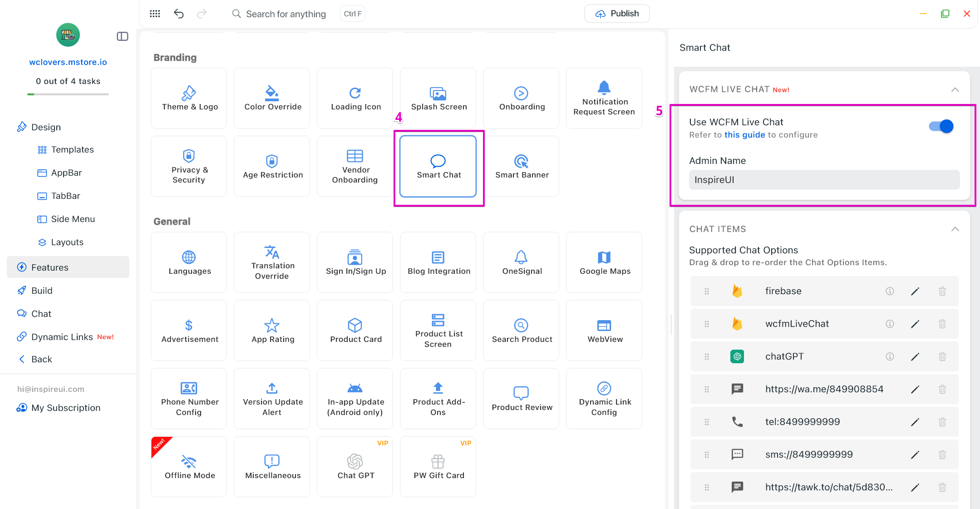Toggle Use WCFM Live Chat switch
Screen dimensions: 980x509
click(941, 126)
